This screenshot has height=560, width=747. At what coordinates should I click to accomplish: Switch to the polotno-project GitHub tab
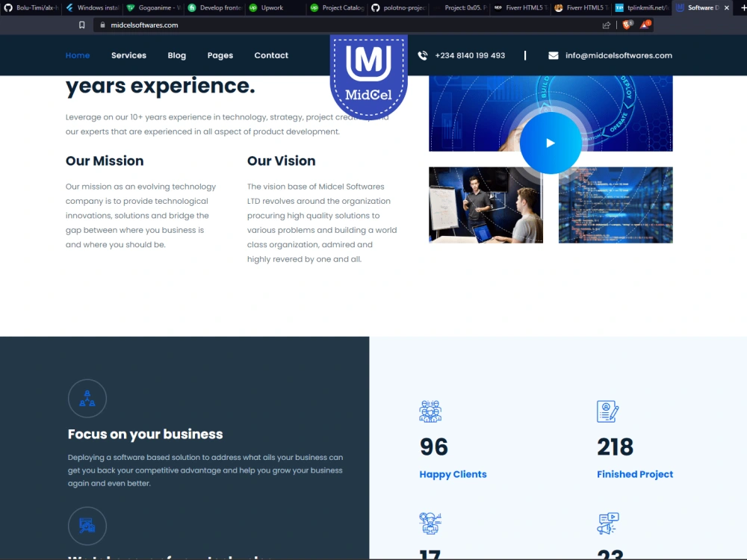pos(398,7)
